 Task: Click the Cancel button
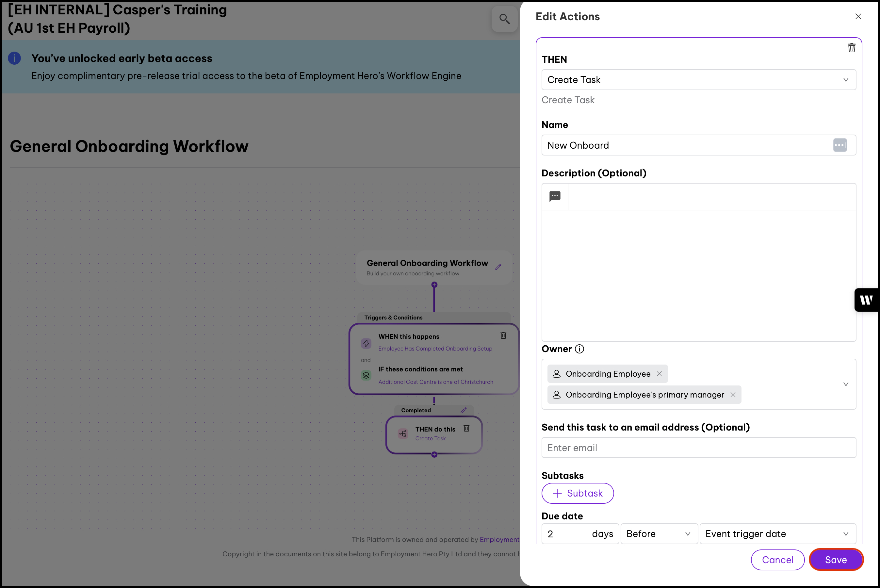777,560
